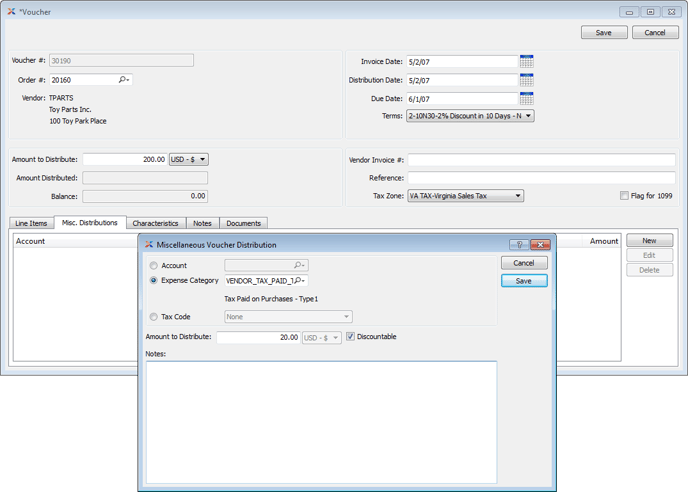Click the Due Date calendar icon
This screenshot has width=688, height=492.
tap(526, 98)
